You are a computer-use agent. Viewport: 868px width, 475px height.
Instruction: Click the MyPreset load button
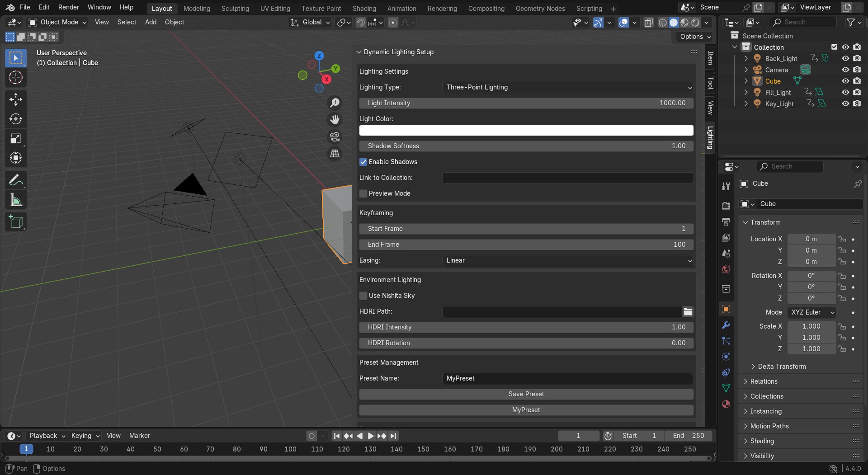(526, 410)
